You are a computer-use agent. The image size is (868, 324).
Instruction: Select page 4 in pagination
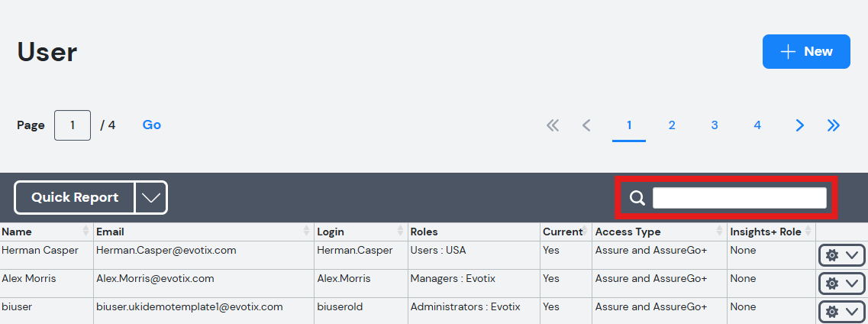click(757, 126)
